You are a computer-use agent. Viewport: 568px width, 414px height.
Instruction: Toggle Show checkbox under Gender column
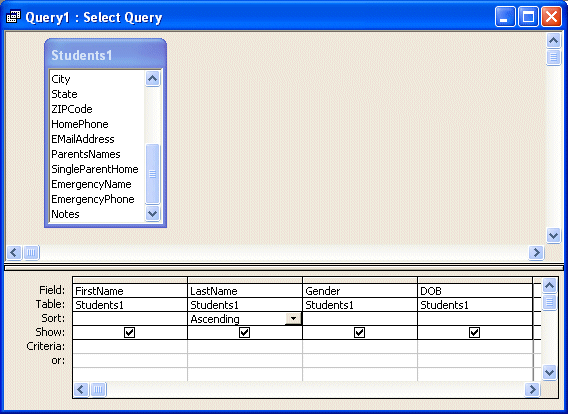[359, 332]
